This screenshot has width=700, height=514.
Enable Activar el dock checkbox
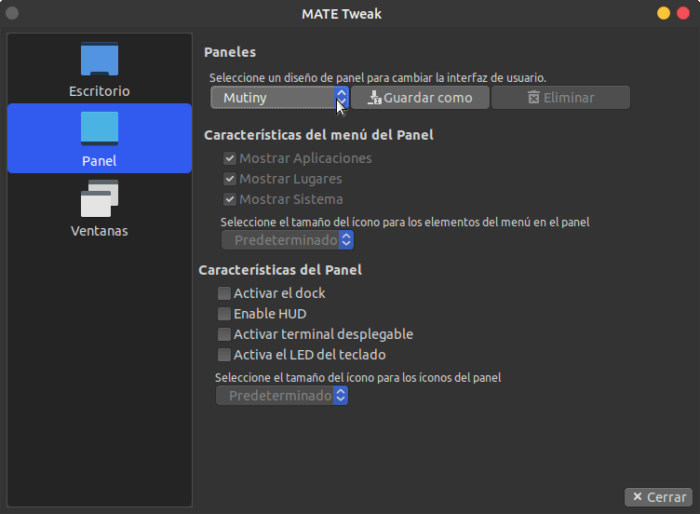tap(224, 293)
